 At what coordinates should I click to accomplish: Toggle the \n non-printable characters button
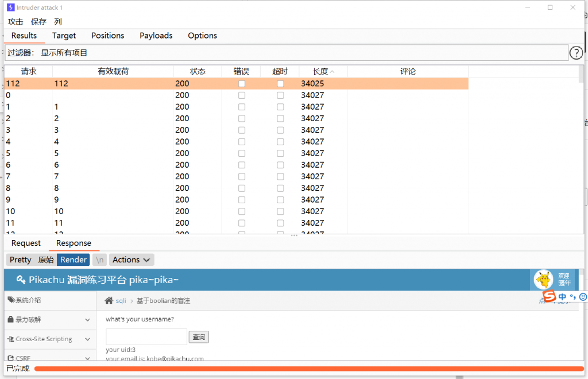click(99, 260)
